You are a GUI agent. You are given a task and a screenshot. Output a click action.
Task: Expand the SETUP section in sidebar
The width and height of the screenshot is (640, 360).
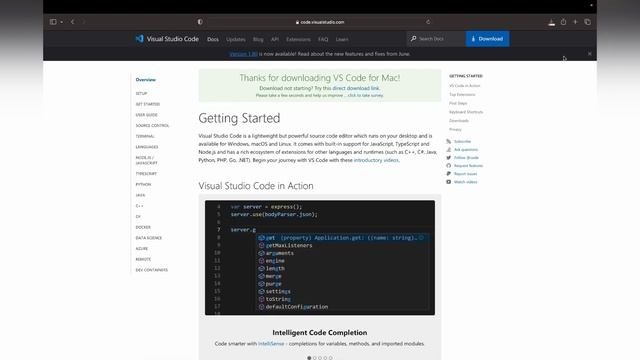141,93
